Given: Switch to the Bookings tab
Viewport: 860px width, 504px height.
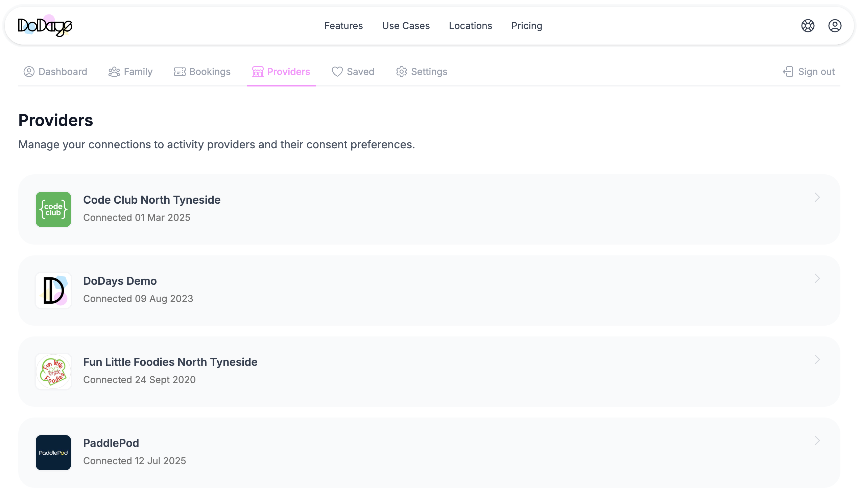Looking at the screenshot, I should (x=202, y=72).
